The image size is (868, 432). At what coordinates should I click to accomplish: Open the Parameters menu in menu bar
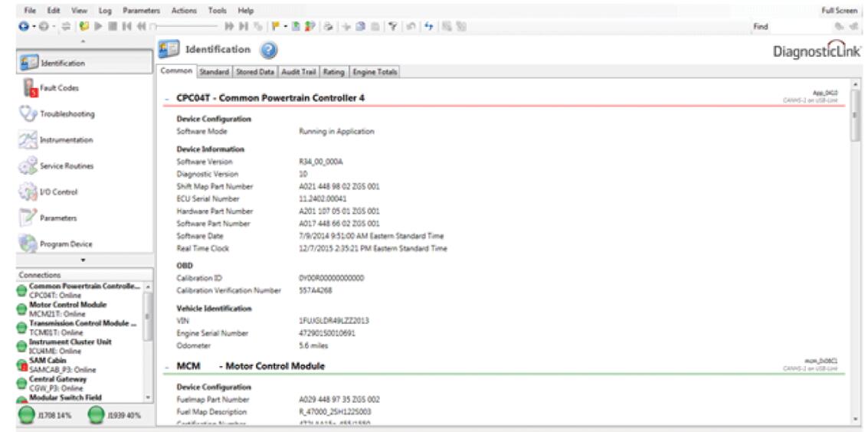point(141,11)
